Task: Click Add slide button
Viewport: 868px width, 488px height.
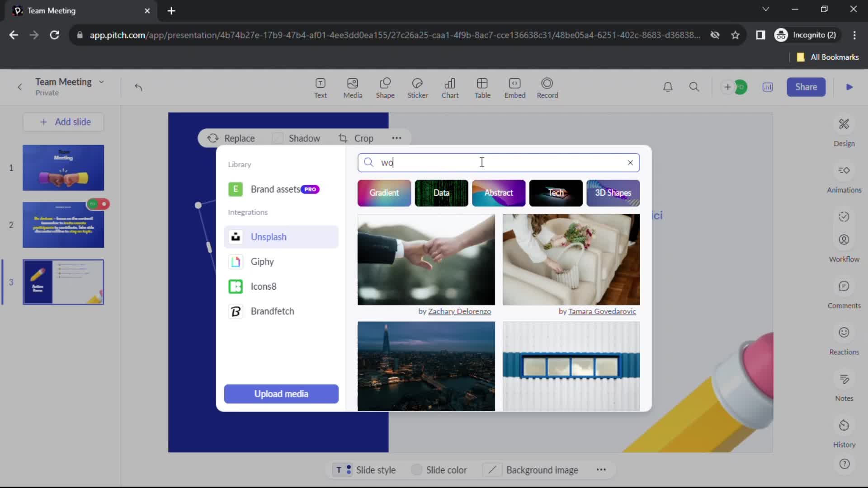Action: [63, 122]
